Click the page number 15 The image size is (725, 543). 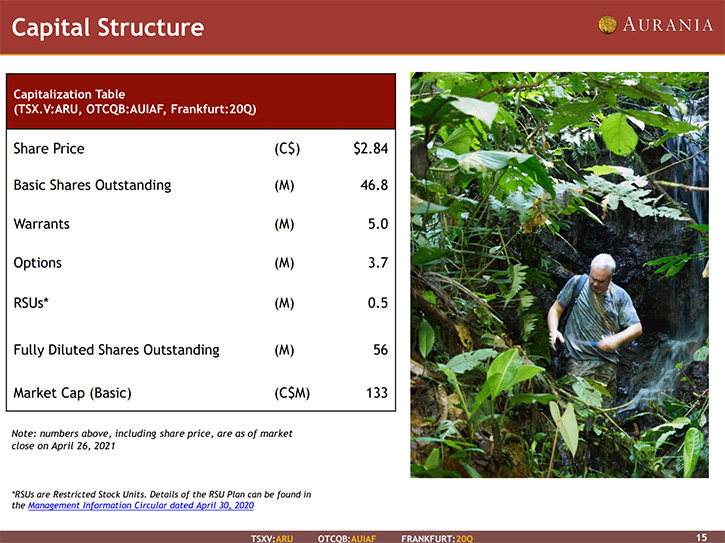[x=701, y=537]
